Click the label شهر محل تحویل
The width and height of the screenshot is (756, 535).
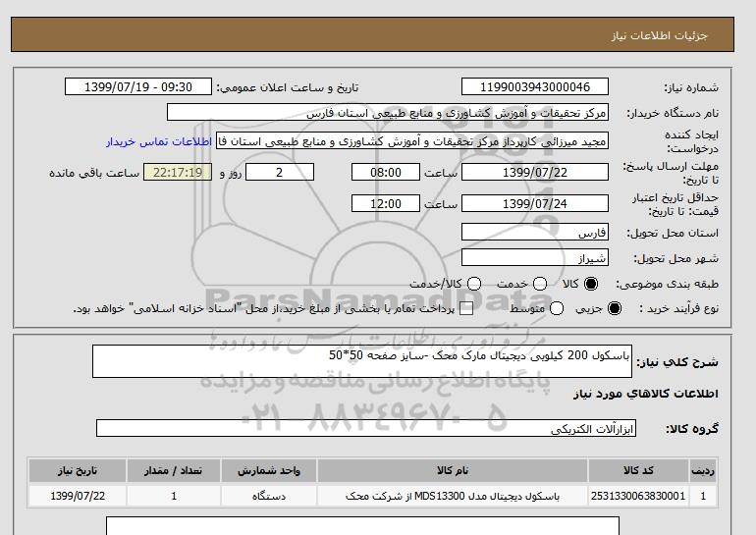tap(675, 259)
